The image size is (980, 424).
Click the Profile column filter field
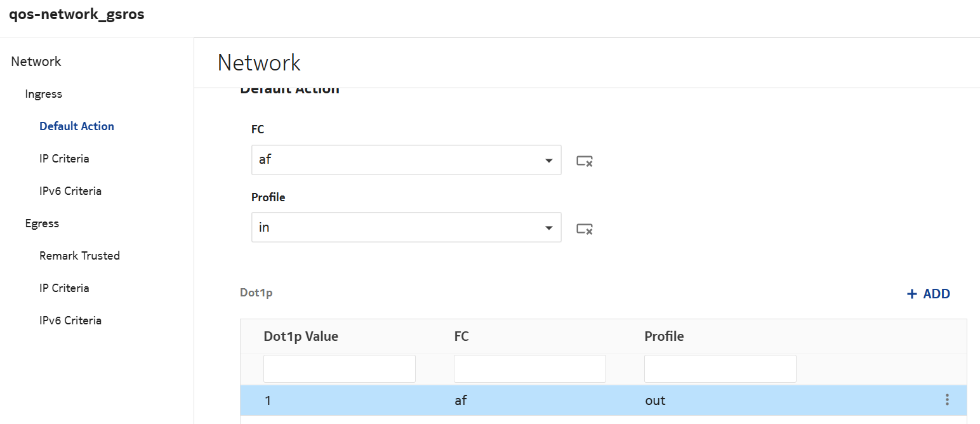click(x=720, y=369)
